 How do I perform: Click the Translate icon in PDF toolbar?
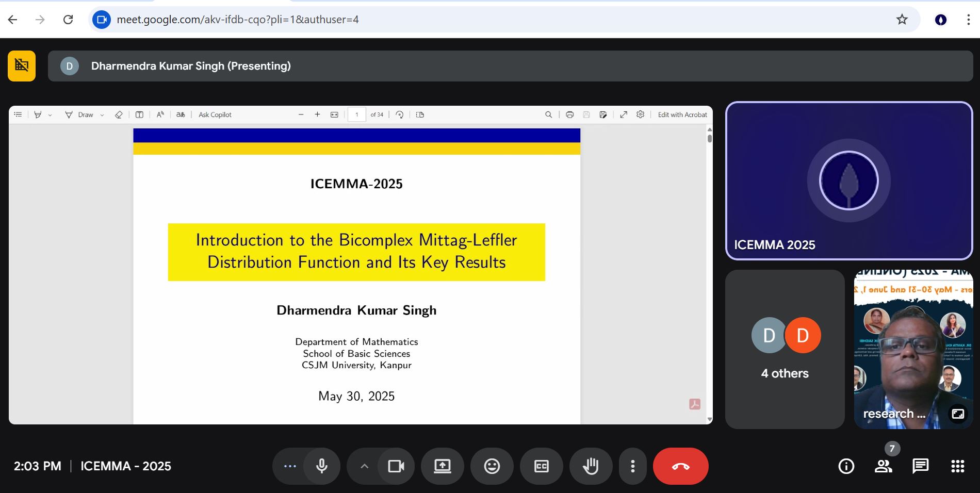click(181, 114)
